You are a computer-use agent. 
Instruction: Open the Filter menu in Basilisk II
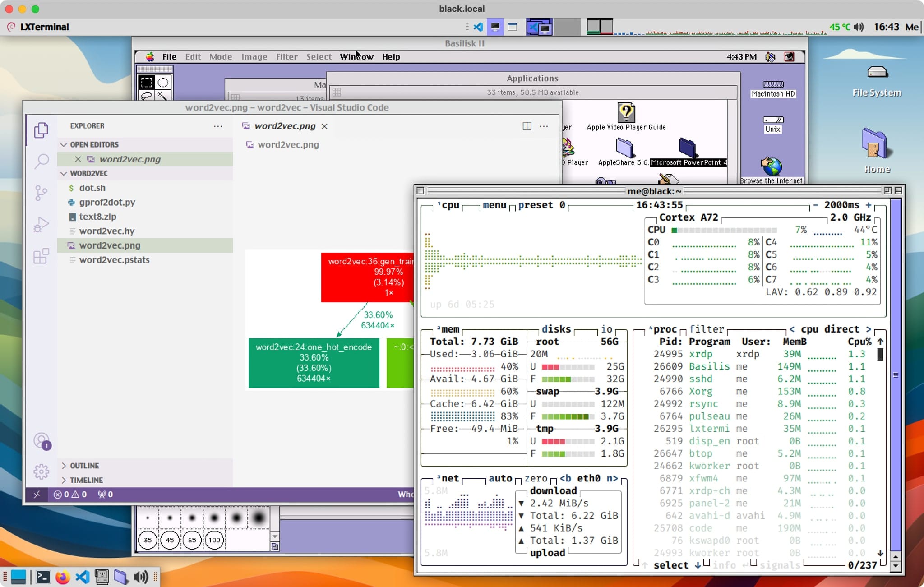tap(286, 56)
